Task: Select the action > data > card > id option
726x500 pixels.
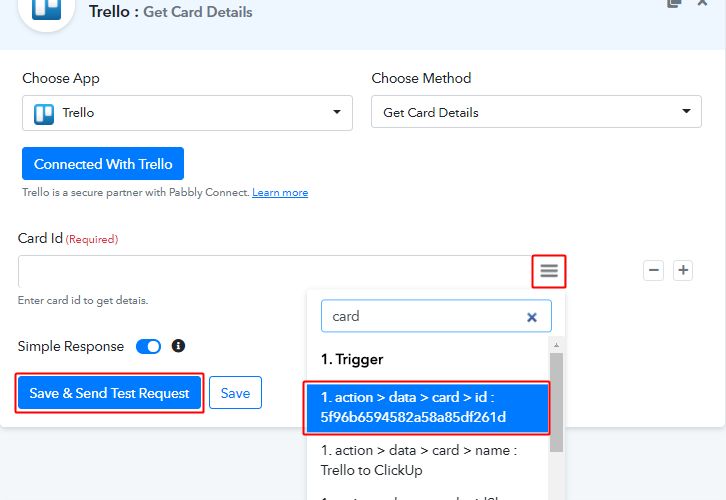Action: pyautogui.click(x=426, y=407)
